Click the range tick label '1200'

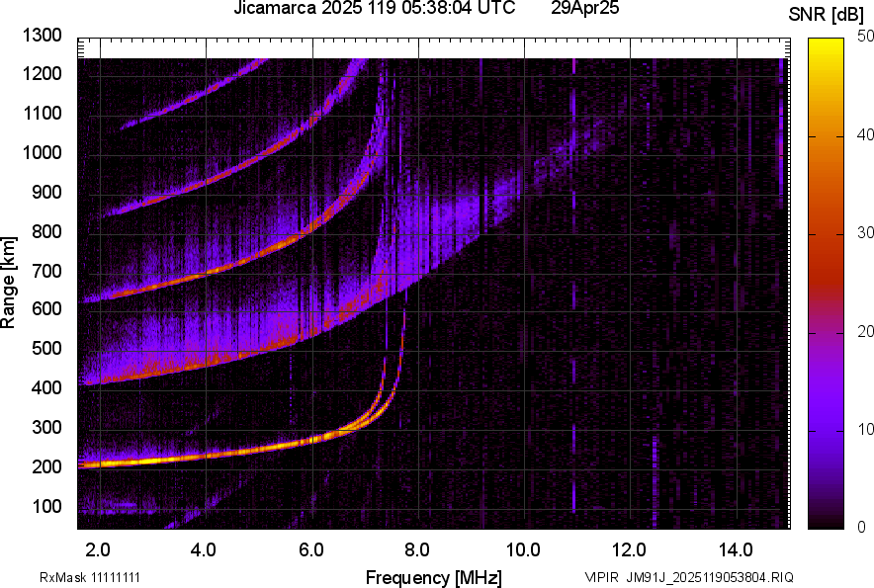(x=42, y=73)
